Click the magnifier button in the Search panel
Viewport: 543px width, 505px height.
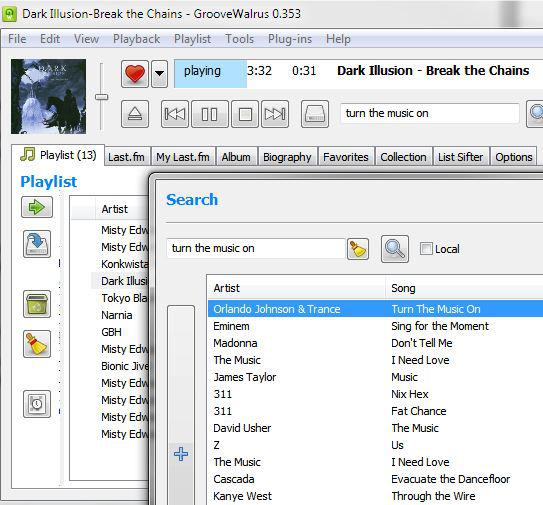pyautogui.click(x=395, y=249)
